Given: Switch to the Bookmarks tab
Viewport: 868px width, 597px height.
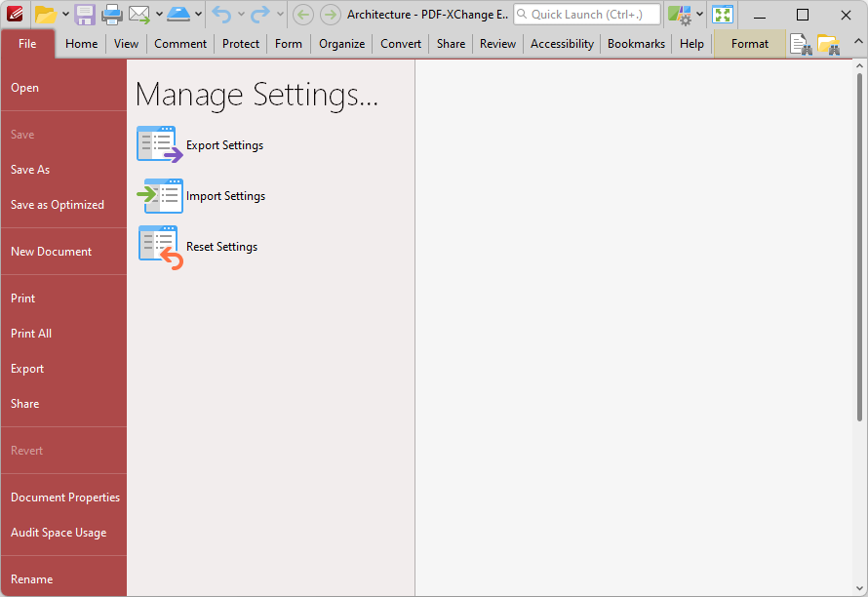Looking at the screenshot, I should pyautogui.click(x=636, y=44).
